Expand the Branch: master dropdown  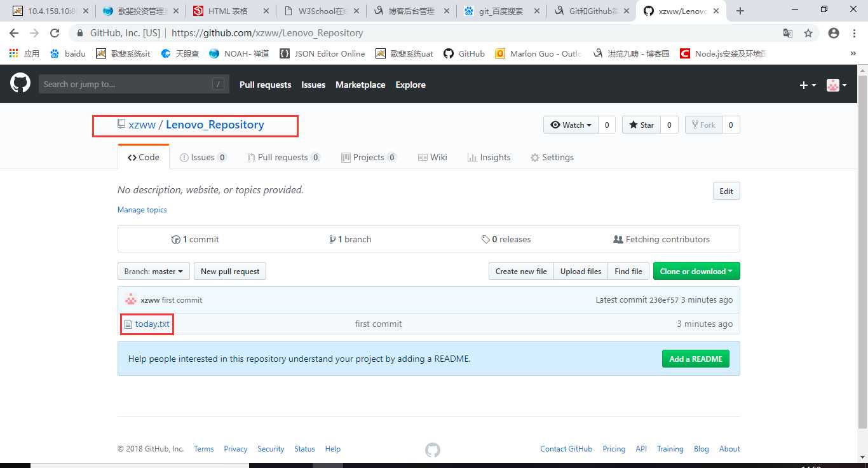click(153, 271)
